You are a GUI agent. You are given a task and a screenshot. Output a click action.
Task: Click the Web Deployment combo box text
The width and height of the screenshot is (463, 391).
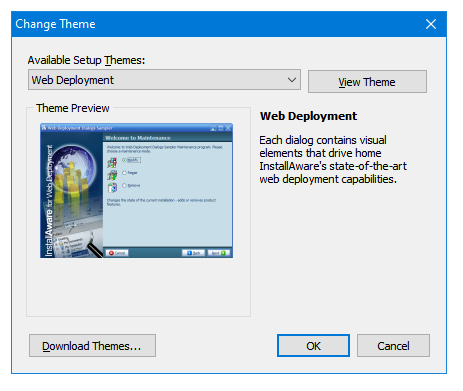click(73, 80)
